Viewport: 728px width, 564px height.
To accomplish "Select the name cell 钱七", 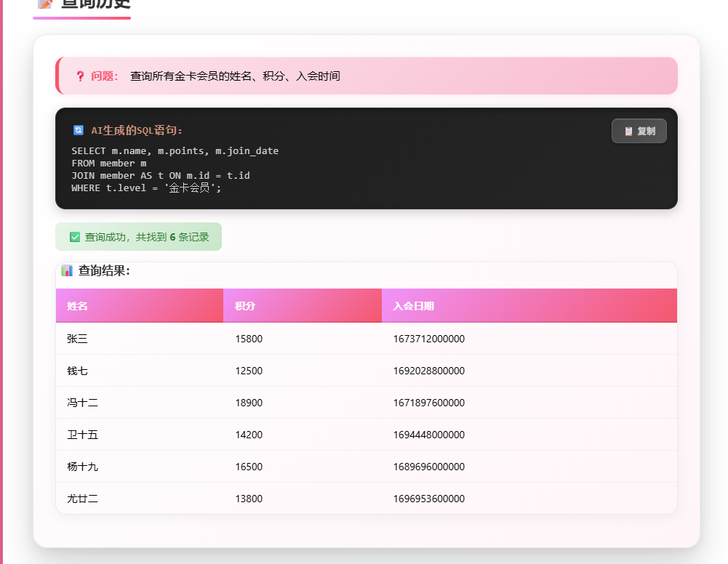I will click(x=77, y=371).
